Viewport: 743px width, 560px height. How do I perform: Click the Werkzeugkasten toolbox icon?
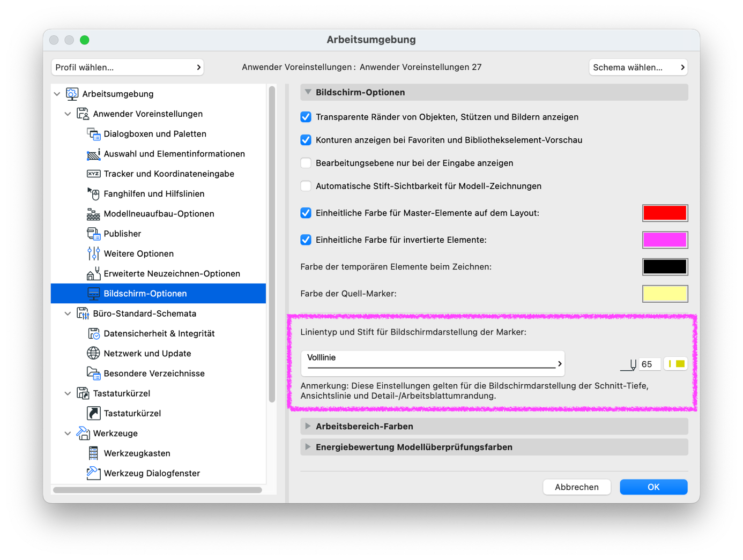point(93,453)
